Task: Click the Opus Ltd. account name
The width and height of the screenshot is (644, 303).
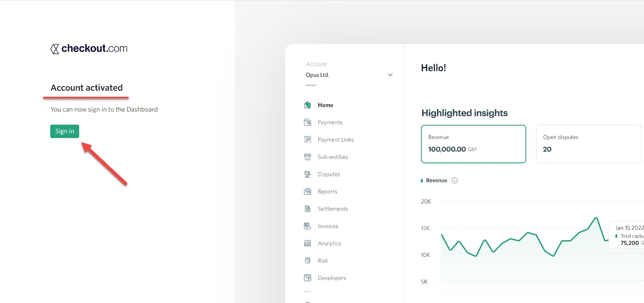Action: pyautogui.click(x=318, y=75)
